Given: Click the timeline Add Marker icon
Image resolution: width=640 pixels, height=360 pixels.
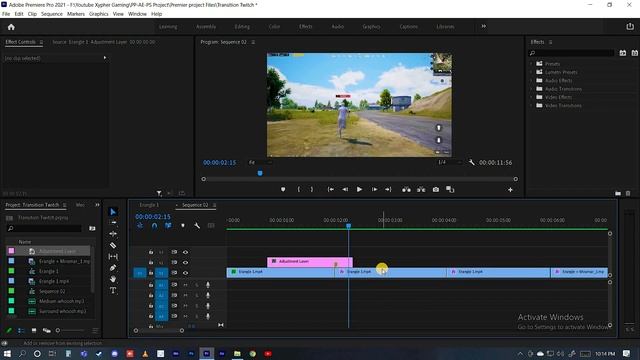Looking at the screenshot, I should 183,226.
